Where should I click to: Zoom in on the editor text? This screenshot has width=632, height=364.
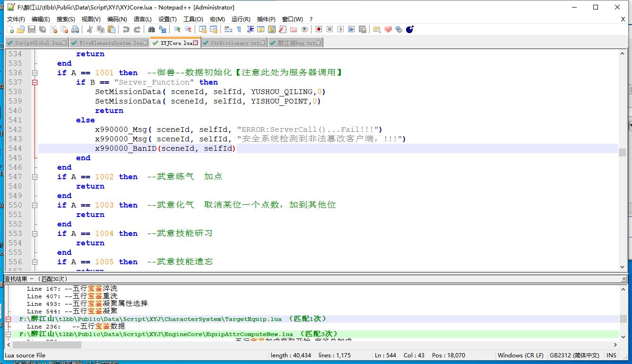177,29
